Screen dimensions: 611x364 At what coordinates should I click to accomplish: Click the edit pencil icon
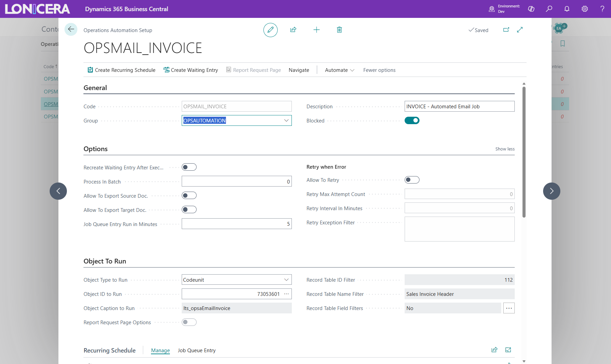coord(271,30)
